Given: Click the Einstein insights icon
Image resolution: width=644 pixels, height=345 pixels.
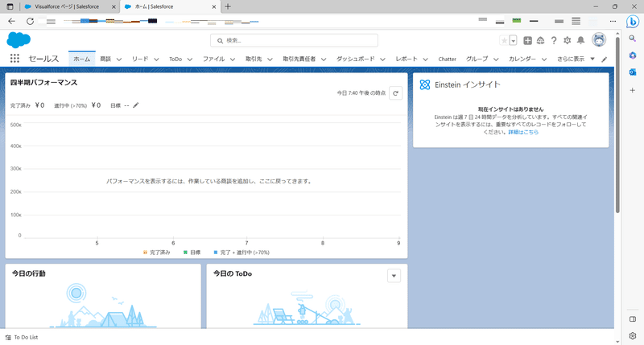Looking at the screenshot, I should pos(425,84).
